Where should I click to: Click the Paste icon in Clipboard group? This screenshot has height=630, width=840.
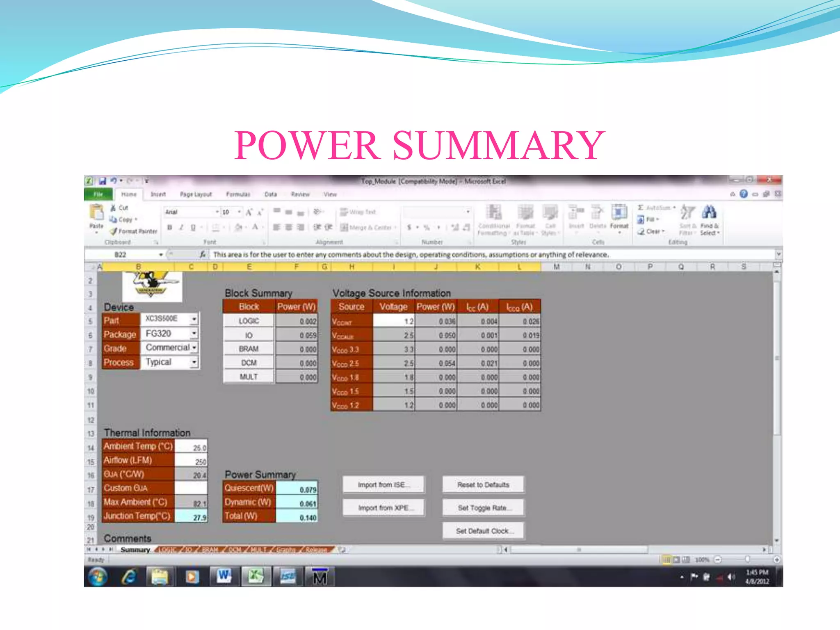click(96, 212)
